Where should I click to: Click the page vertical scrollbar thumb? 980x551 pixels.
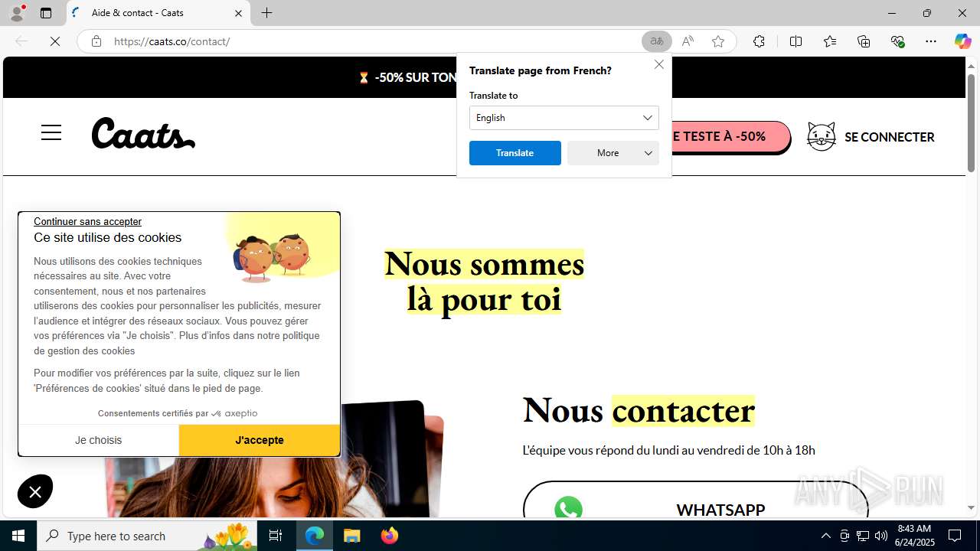971,122
